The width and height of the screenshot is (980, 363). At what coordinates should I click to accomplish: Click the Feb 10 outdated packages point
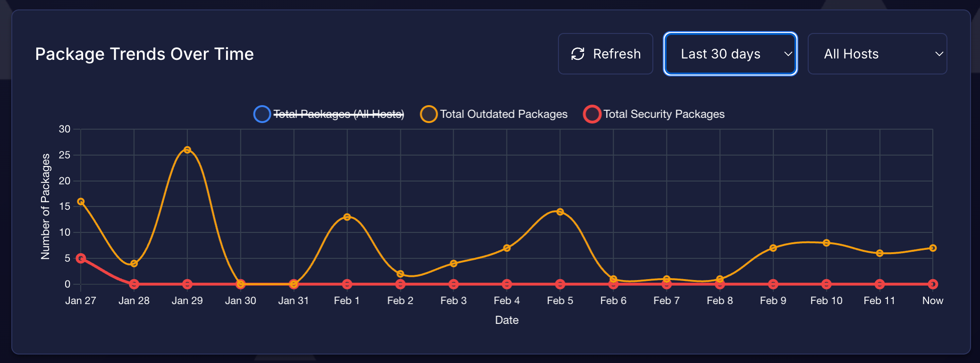[x=826, y=243]
